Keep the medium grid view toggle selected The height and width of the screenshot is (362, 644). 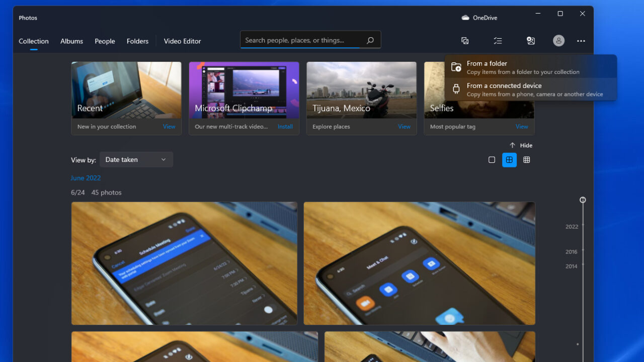509,159
